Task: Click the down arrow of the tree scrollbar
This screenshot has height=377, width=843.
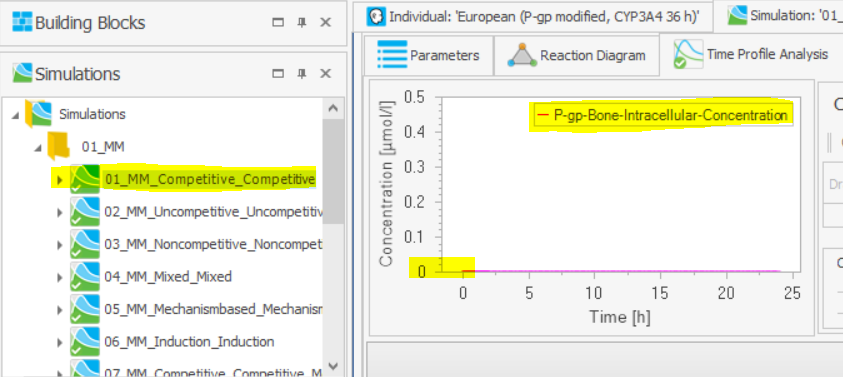Action: (333, 366)
